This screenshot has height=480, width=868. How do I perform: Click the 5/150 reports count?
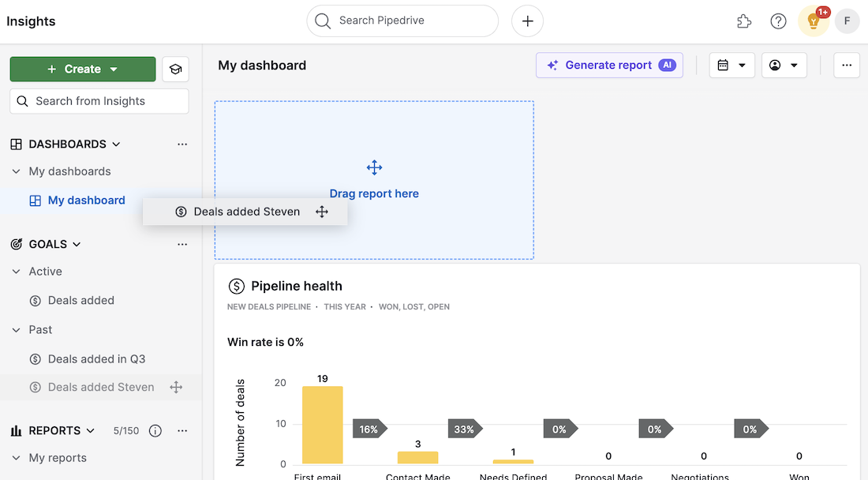click(x=126, y=431)
